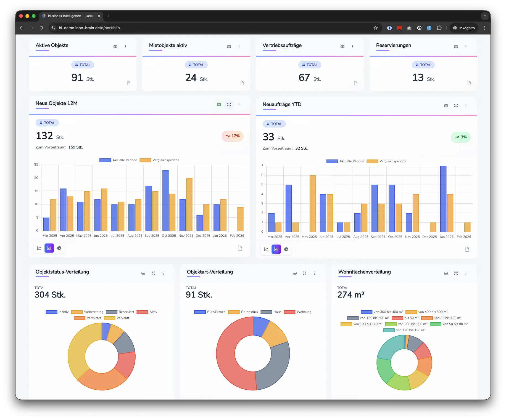Viewport: 506px width, 420px height.
Task: Open options menu for Vertriebsaufträge card
Action: point(352,47)
